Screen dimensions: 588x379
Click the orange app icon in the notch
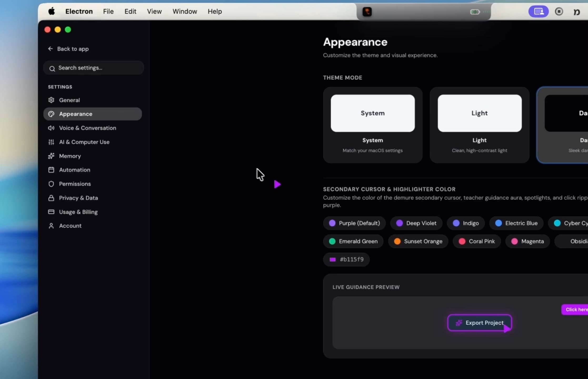point(367,12)
